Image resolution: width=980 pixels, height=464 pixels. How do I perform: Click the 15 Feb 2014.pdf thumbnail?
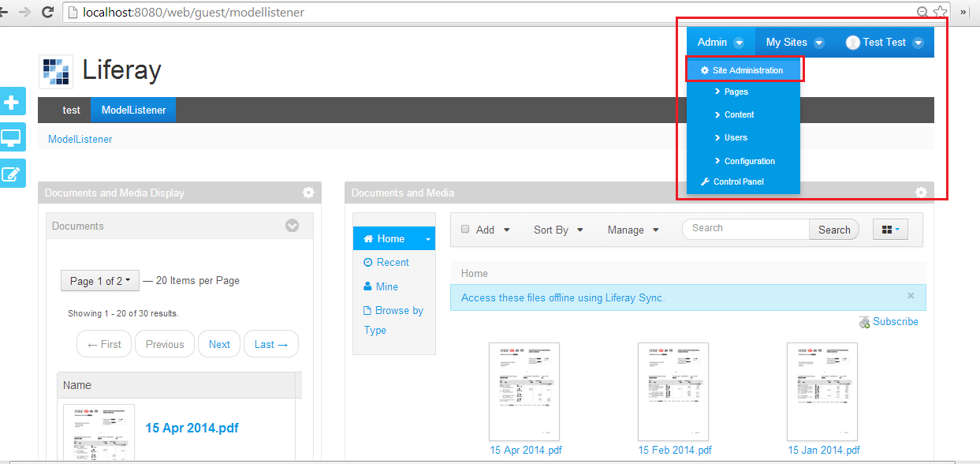pos(673,391)
